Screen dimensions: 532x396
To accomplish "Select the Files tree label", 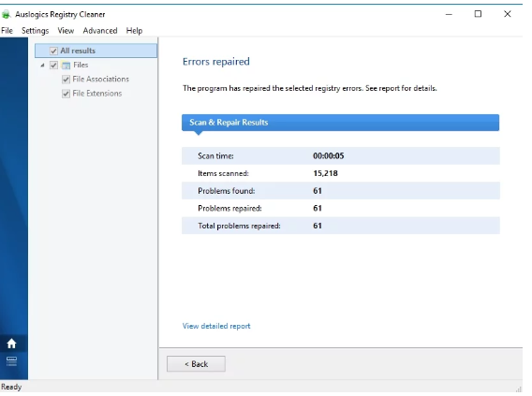I will click(x=81, y=65).
